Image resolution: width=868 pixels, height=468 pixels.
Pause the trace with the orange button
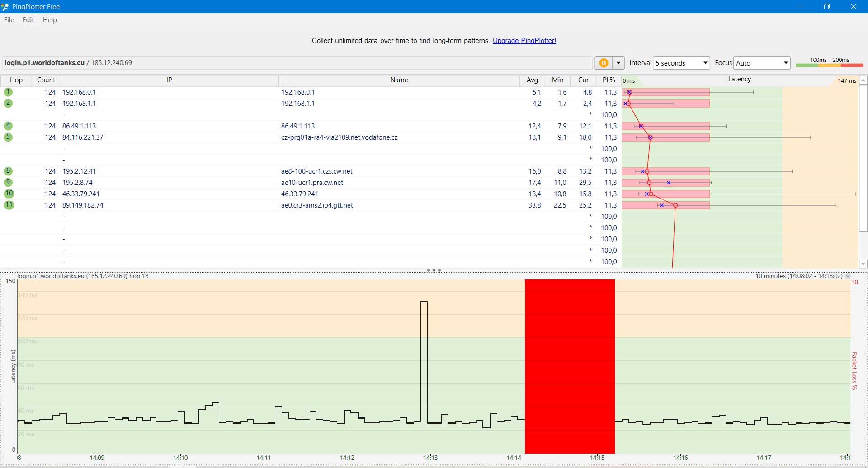[x=603, y=63]
